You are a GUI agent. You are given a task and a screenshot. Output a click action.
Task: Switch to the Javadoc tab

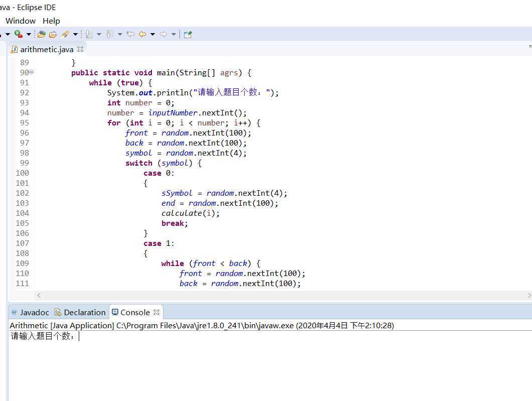(30, 312)
